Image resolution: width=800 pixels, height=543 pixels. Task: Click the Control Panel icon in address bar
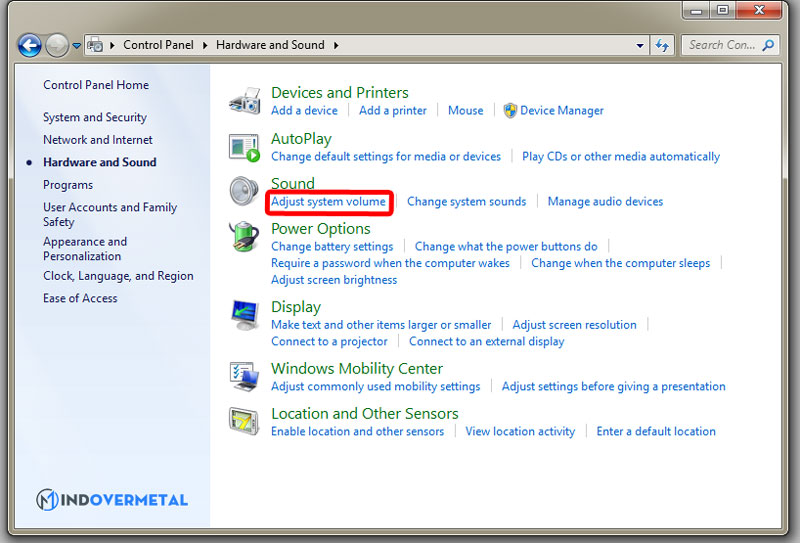click(x=95, y=45)
